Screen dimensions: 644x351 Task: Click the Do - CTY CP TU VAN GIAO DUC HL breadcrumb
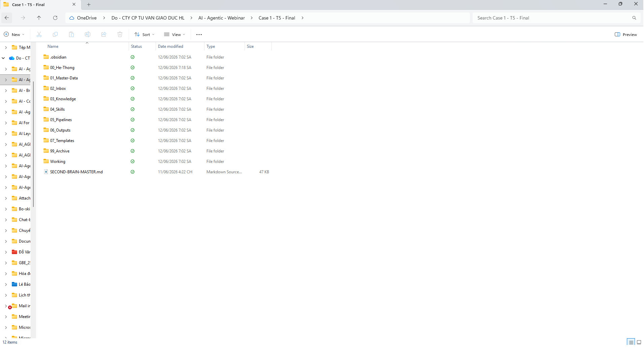(148, 18)
